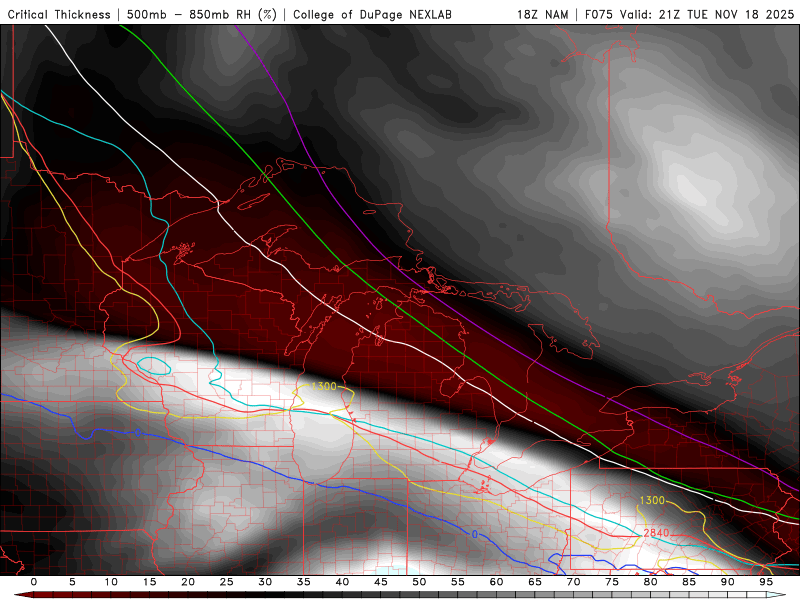Click the yellow '1300' contour label near Lake Michigan
Viewport: 800px width, 600px height.
(324, 386)
